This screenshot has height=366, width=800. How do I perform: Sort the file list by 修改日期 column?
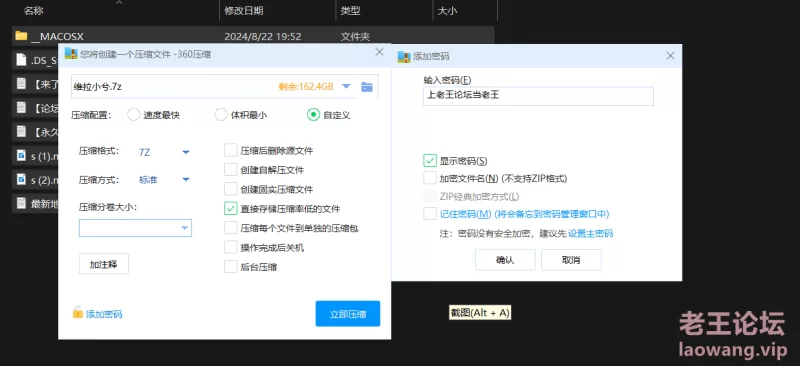tap(244, 10)
